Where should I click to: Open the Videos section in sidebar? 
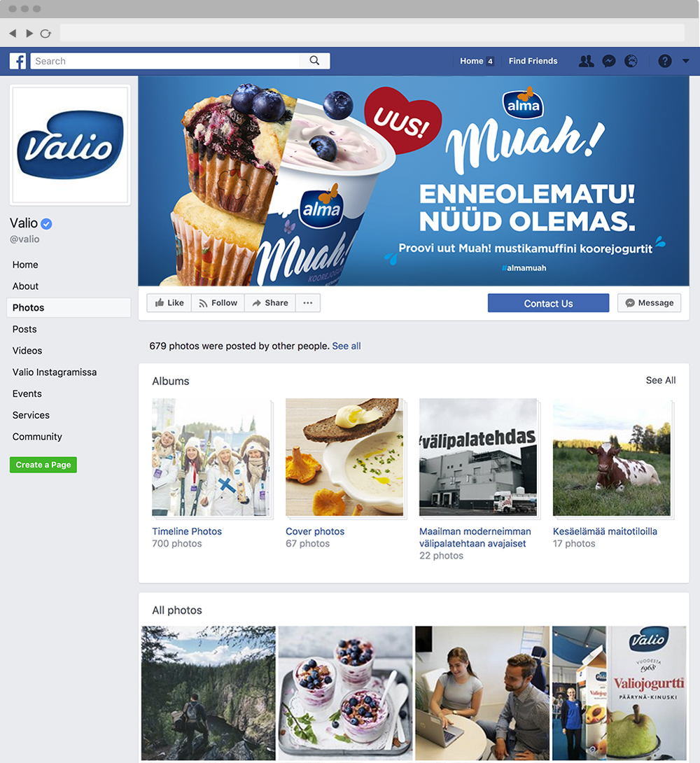click(x=27, y=351)
